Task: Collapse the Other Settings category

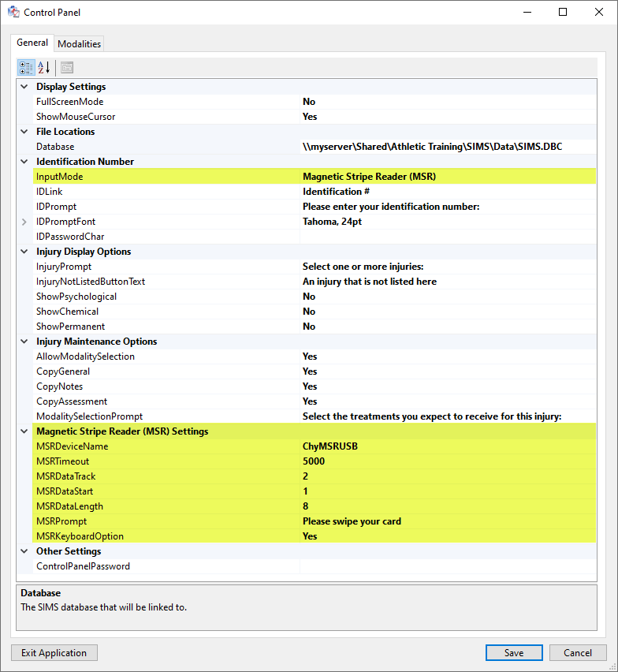Action: (x=24, y=551)
